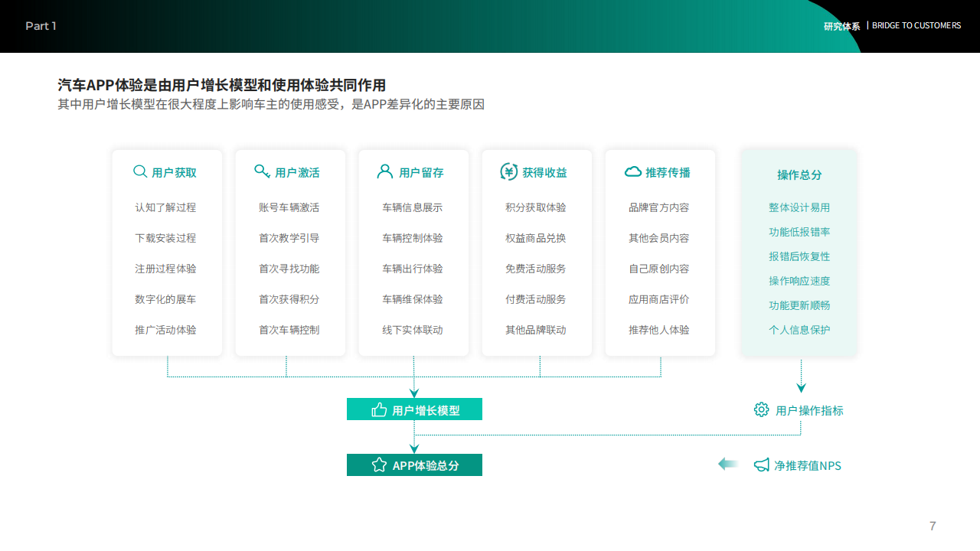
Task: Click the text 免费活动服务
Action: 536,269
